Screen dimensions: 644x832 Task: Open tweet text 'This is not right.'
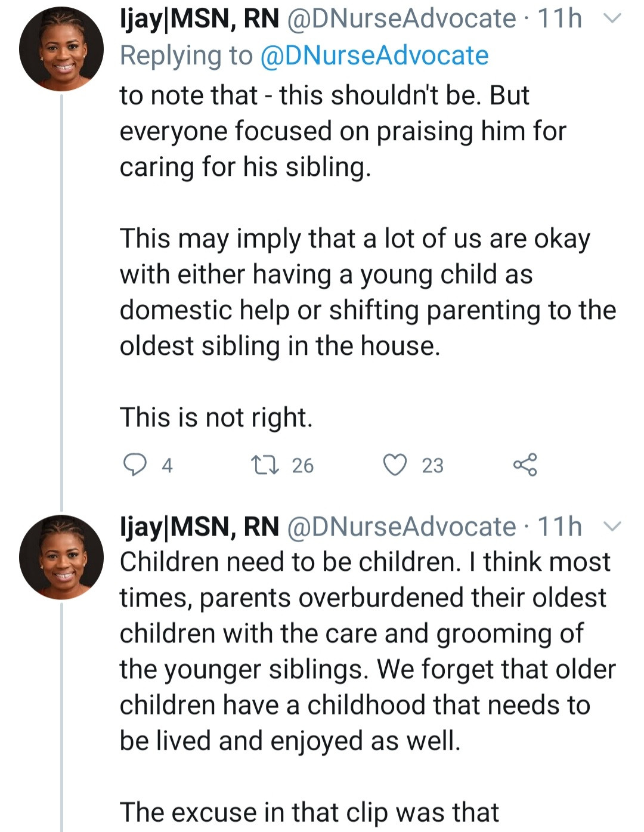pyautogui.click(x=216, y=417)
